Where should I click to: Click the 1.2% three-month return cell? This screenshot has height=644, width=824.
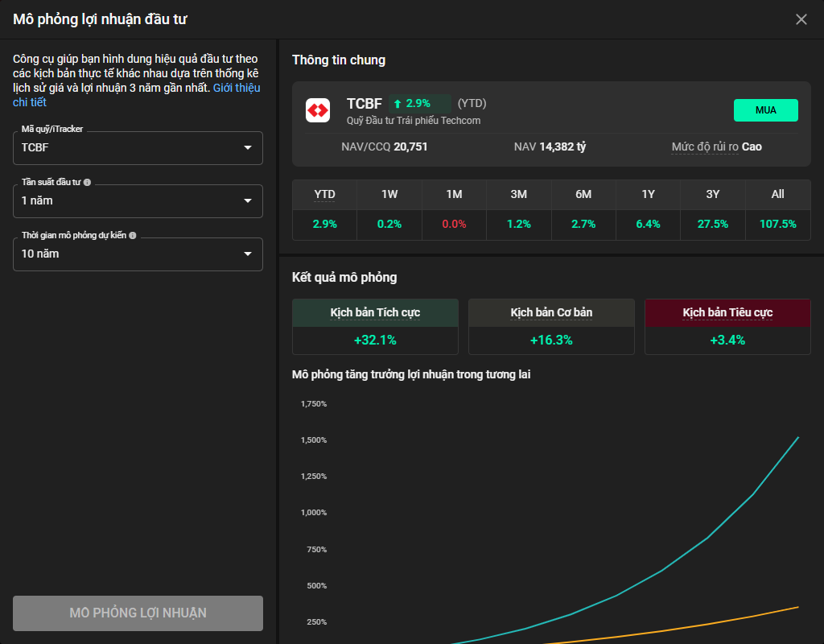pos(519,225)
